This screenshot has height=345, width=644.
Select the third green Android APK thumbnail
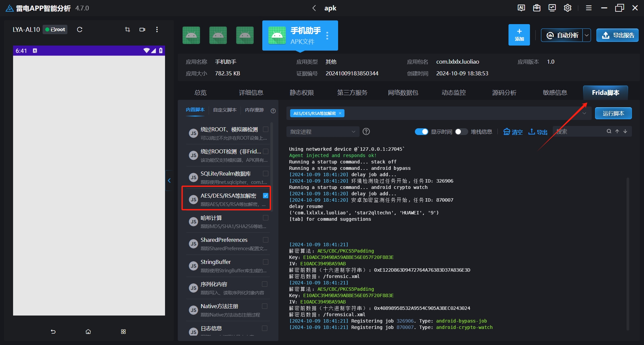pos(245,35)
